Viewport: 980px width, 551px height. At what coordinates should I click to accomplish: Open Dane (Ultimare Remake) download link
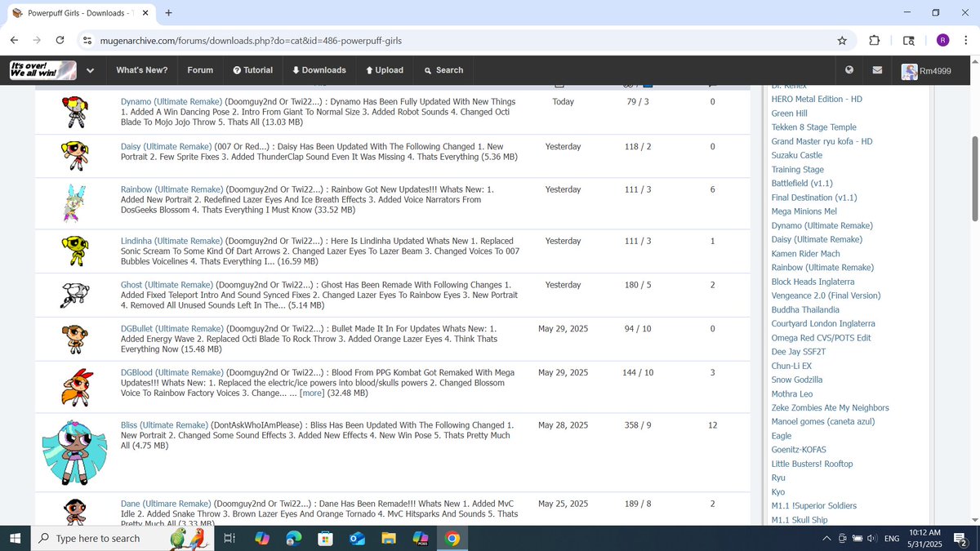point(166,504)
